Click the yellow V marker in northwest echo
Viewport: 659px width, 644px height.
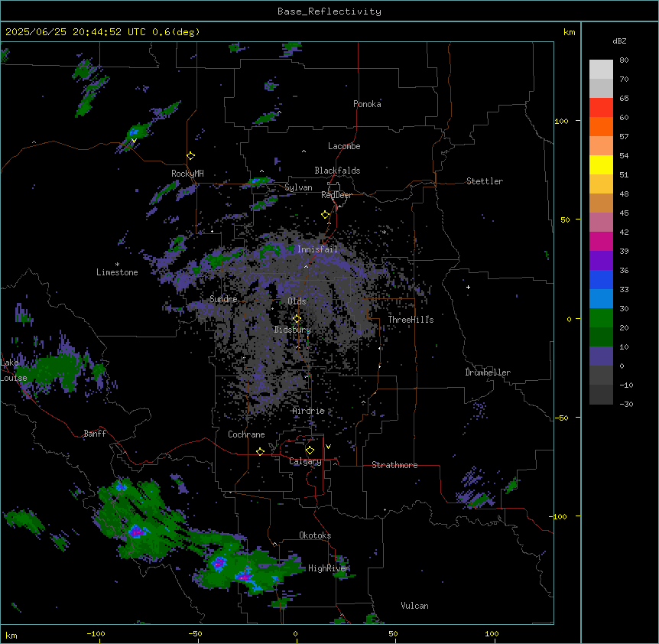click(x=134, y=141)
